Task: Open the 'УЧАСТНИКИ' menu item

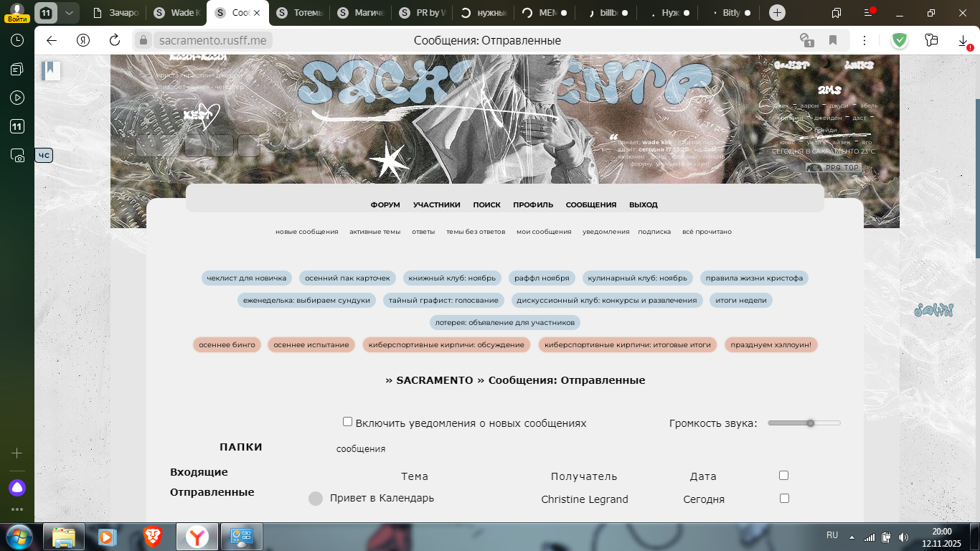Action: (437, 204)
